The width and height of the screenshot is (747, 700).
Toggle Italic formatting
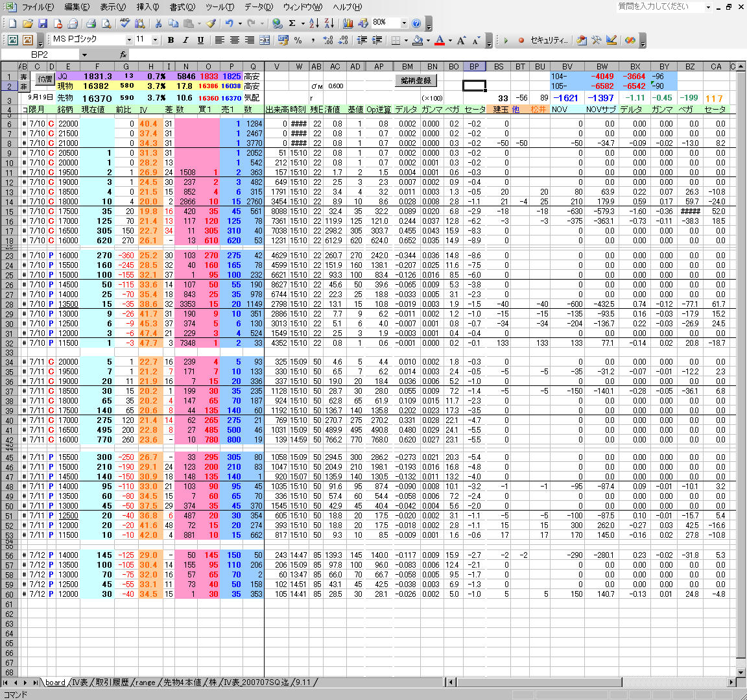click(186, 40)
